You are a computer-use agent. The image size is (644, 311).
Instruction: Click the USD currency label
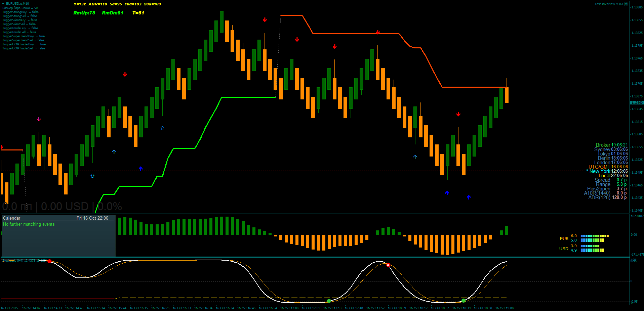click(x=564, y=249)
